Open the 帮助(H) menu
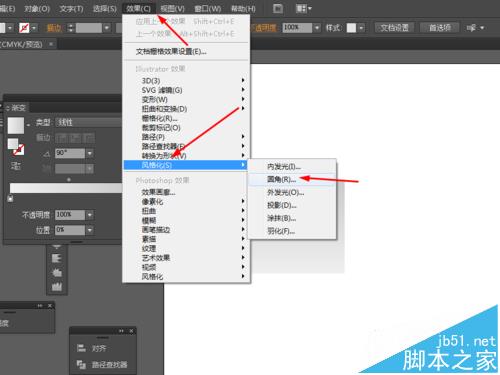This screenshot has width=500, height=375. [x=243, y=8]
